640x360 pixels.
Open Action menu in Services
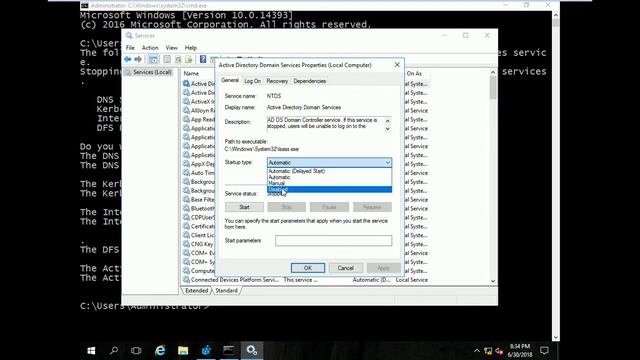150,48
